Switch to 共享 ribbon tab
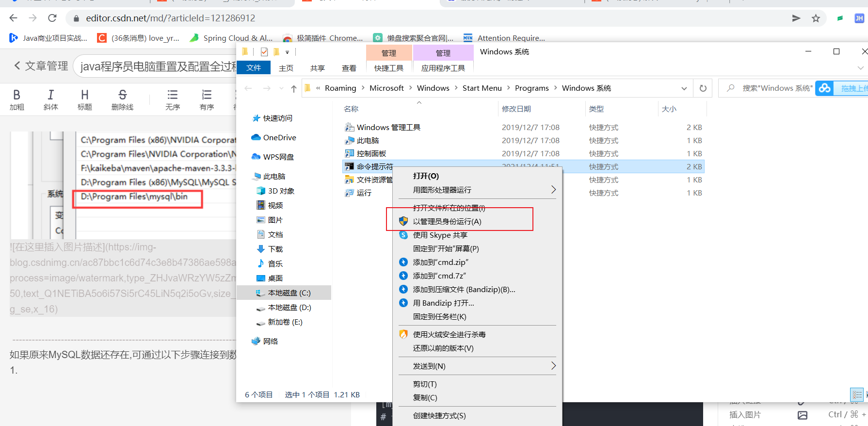The width and height of the screenshot is (868, 426). pos(318,68)
